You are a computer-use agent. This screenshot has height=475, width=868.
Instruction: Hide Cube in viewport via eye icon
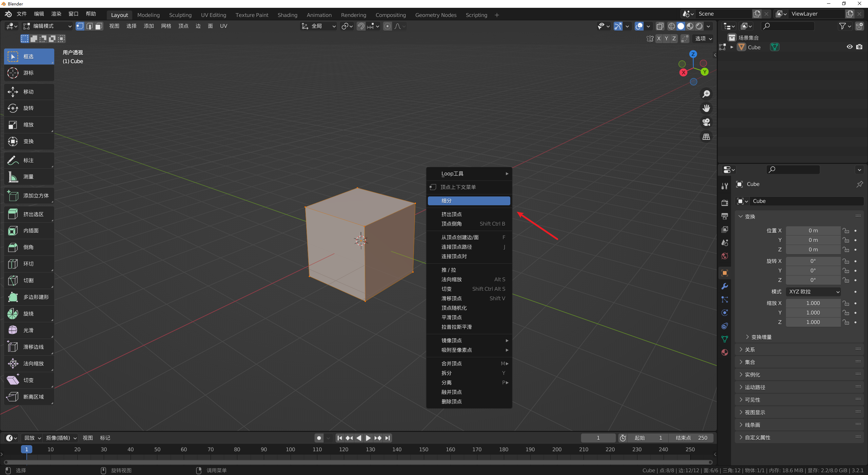849,47
